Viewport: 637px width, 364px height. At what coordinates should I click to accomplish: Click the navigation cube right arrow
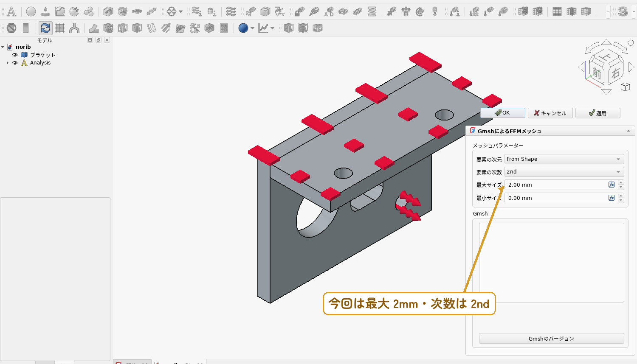pyautogui.click(x=631, y=67)
